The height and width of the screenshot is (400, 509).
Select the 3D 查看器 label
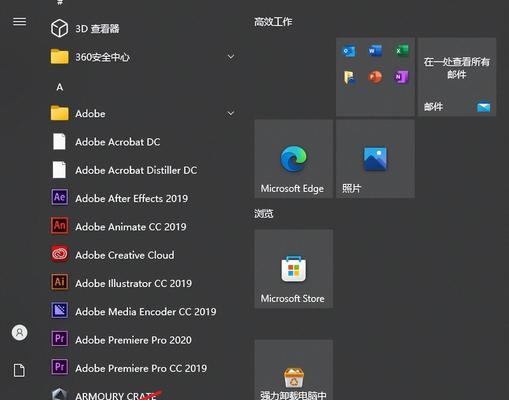point(97,29)
